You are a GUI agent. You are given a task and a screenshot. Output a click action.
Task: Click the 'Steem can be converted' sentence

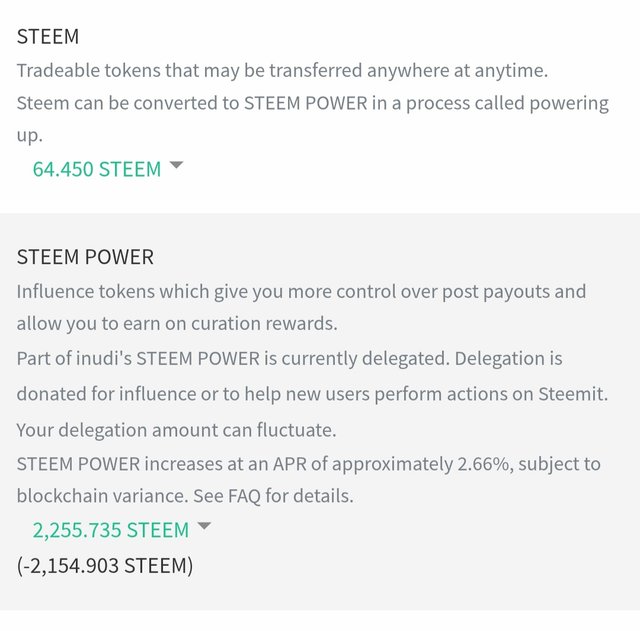tap(312, 103)
